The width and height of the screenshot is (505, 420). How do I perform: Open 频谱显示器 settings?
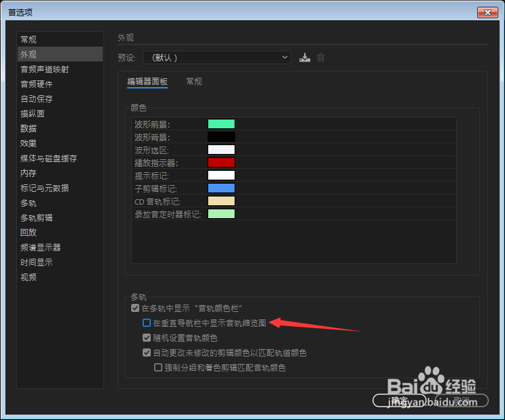(x=60, y=248)
